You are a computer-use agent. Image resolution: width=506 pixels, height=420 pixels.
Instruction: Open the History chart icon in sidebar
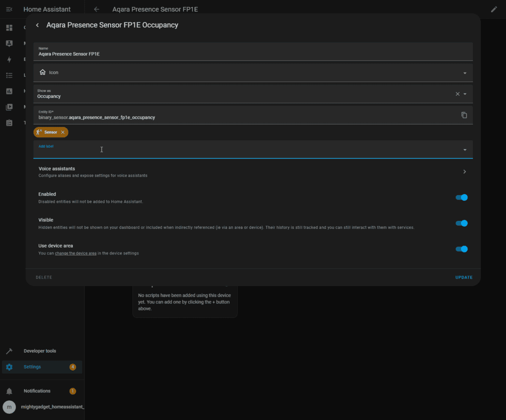[9, 91]
